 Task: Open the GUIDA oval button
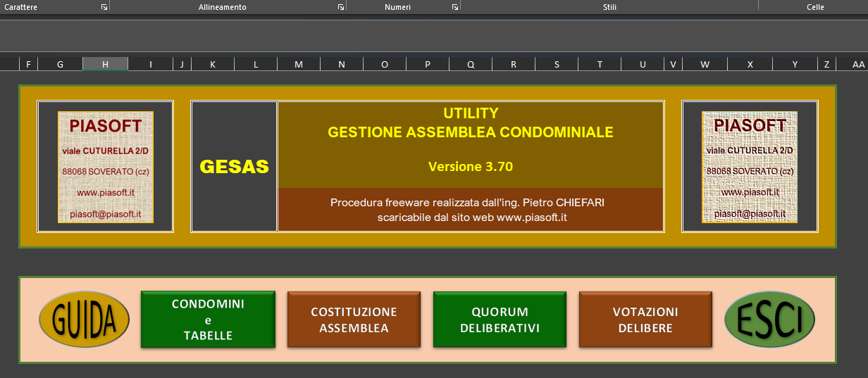(x=84, y=320)
